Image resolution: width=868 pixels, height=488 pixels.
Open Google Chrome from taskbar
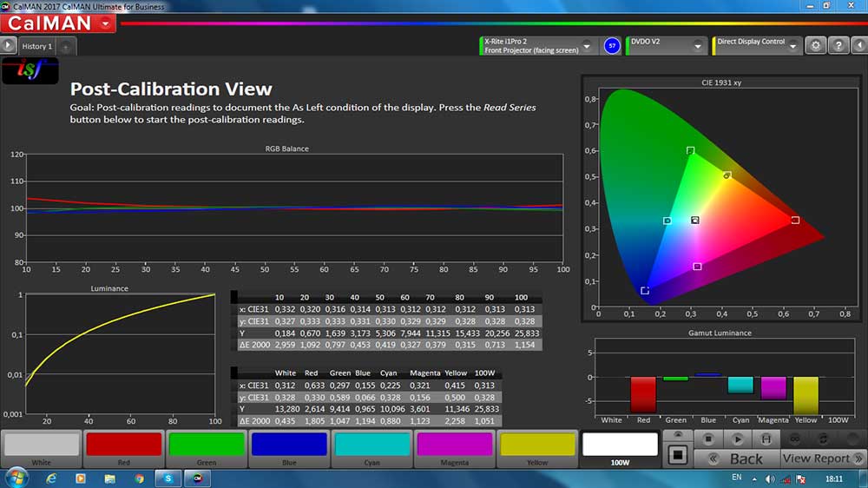tap(139, 478)
